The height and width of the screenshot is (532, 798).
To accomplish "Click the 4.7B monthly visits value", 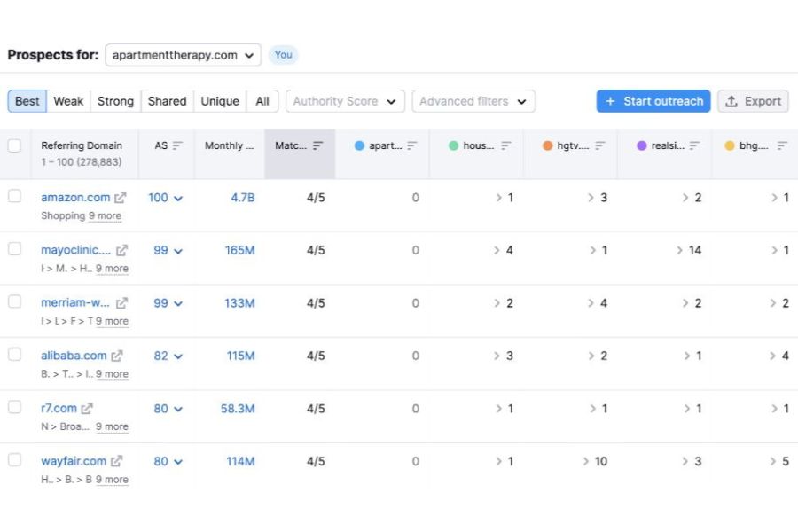I will tap(243, 198).
